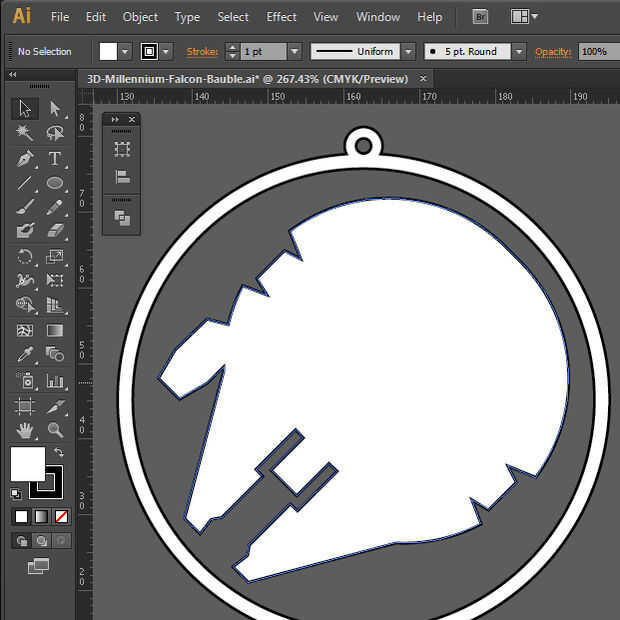Launch Adobe Bridge from the Br icon

tap(480, 17)
